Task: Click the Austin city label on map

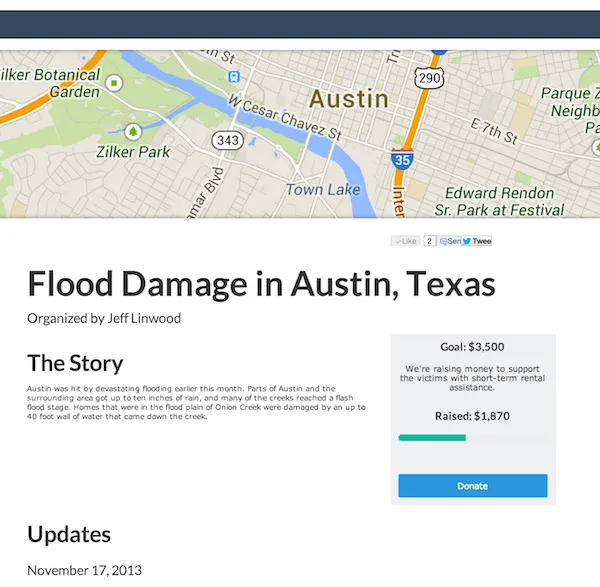Action: [349, 99]
